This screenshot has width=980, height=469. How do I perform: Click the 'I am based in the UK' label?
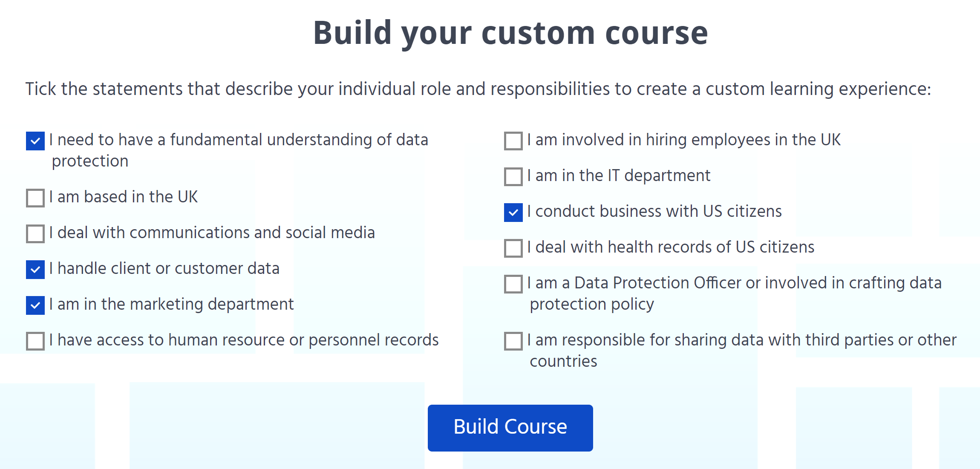[124, 197]
